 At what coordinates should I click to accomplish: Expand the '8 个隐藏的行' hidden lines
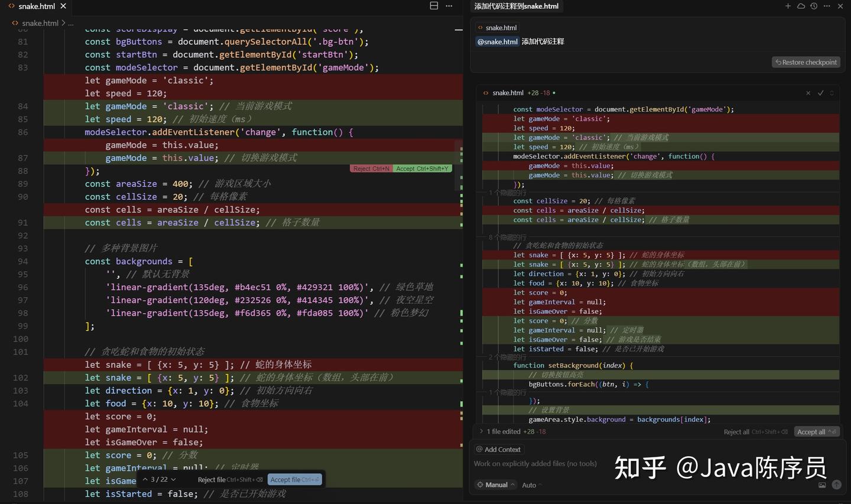508,238
